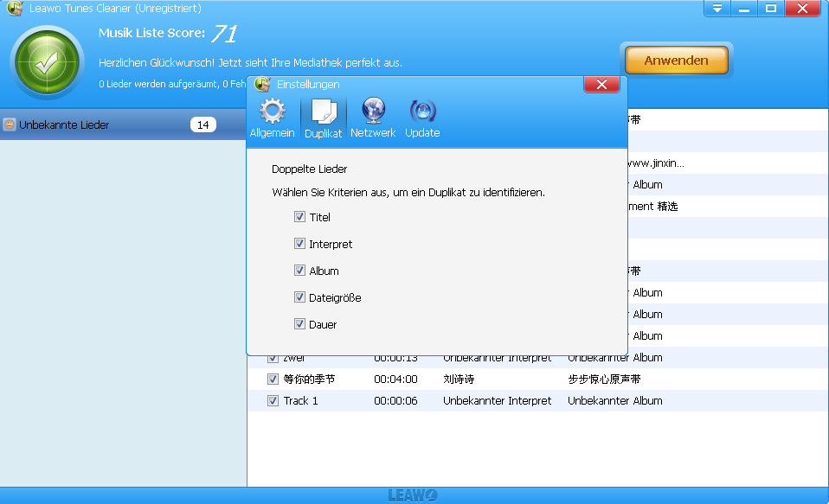Open the Update settings tab

422,118
